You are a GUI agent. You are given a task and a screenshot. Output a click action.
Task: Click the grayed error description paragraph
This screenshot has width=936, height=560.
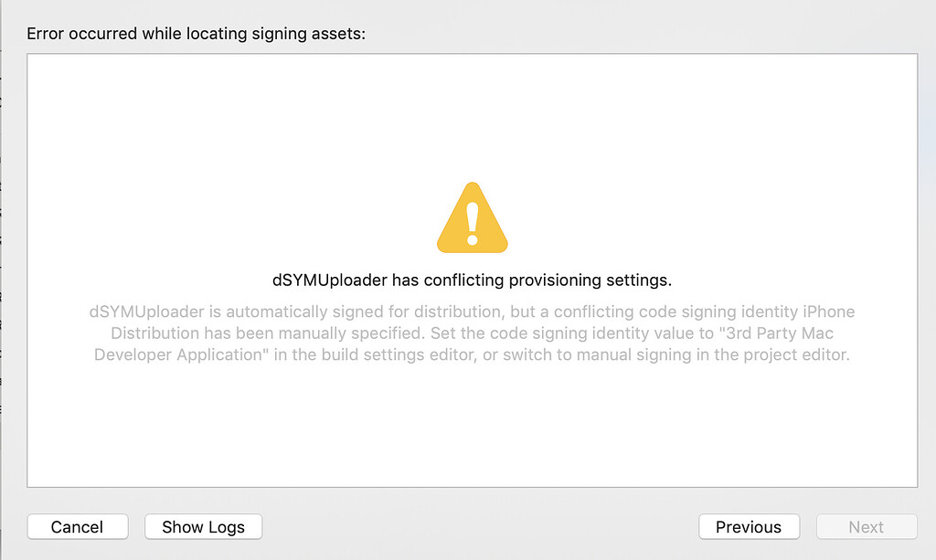point(472,333)
